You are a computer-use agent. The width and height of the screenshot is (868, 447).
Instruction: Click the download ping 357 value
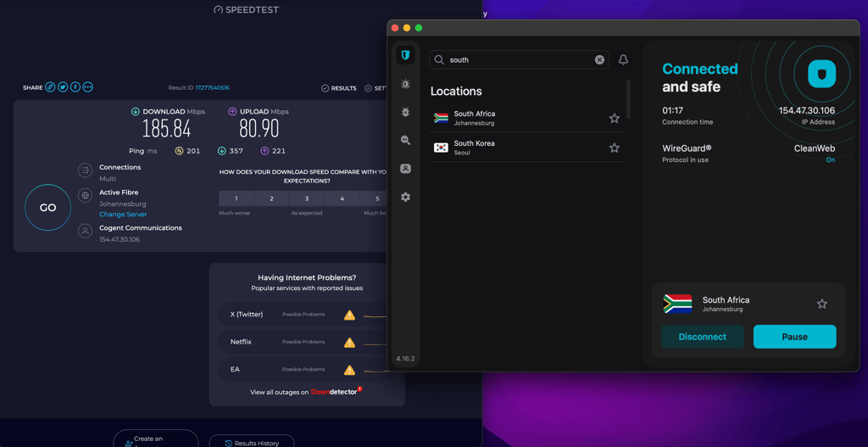click(x=236, y=151)
